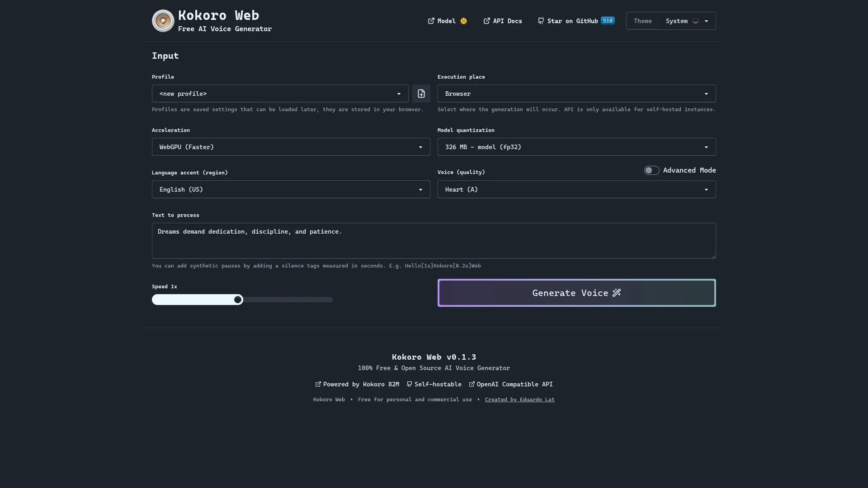Click the magic wand icon on Generate Voice
The width and height of the screenshot is (868, 488).
[x=617, y=293]
